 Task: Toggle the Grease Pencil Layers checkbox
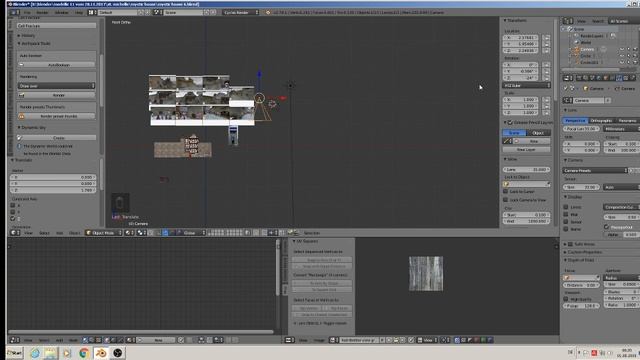(x=510, y=122)
